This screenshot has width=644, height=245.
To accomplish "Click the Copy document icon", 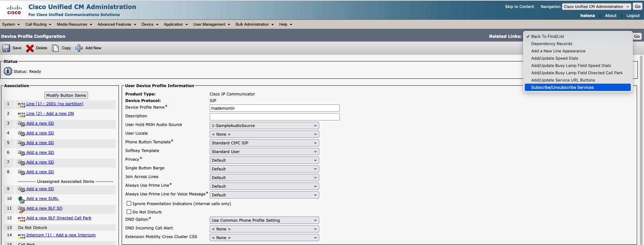I will pos(55,48).
